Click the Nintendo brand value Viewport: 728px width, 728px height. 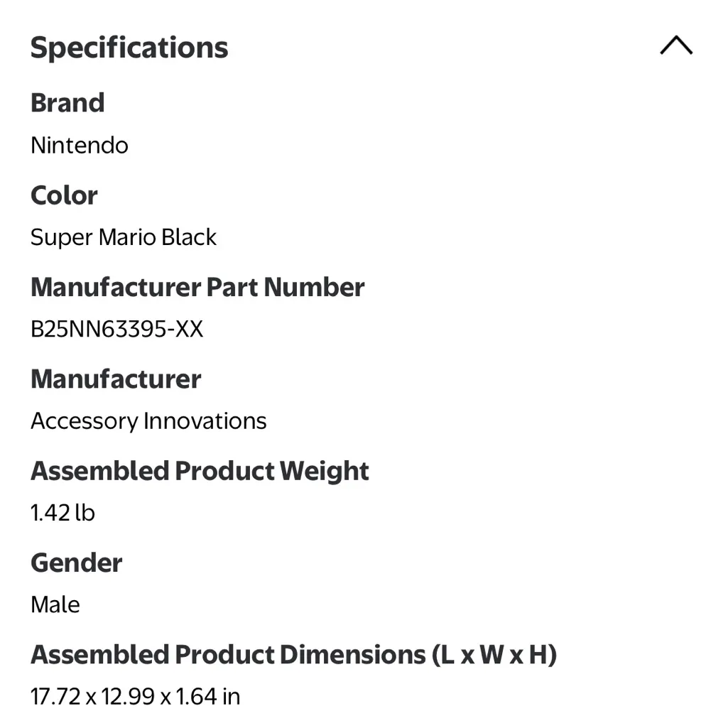coord(80,145)
